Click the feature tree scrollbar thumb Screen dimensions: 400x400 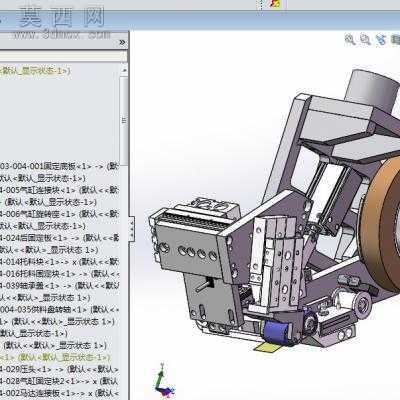click(x=124, y=121)
